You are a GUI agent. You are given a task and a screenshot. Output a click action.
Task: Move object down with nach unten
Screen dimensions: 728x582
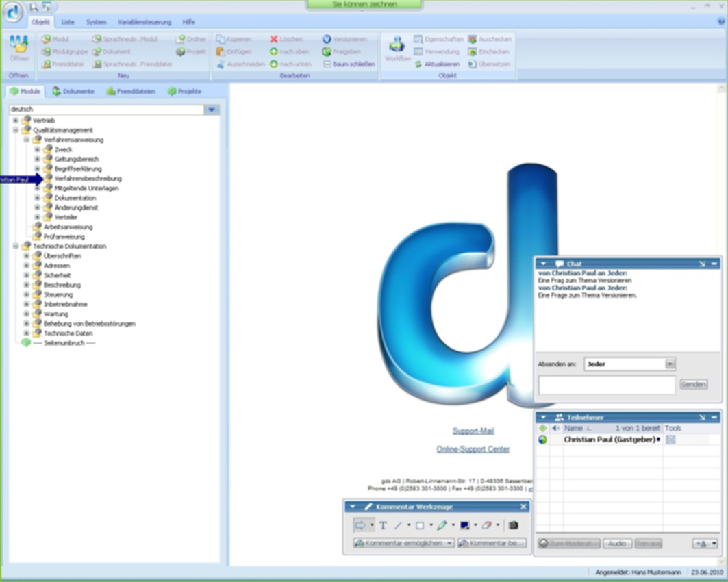coord(290,64)
